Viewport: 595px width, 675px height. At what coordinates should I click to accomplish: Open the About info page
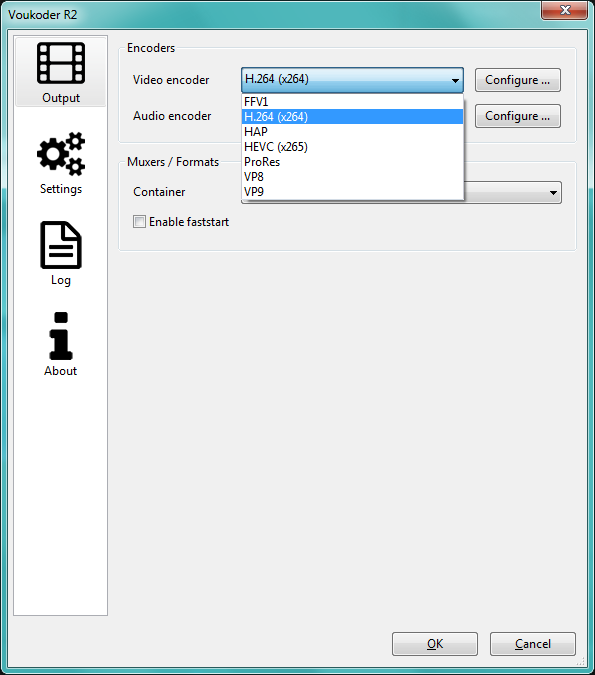[x=61, y=344]
